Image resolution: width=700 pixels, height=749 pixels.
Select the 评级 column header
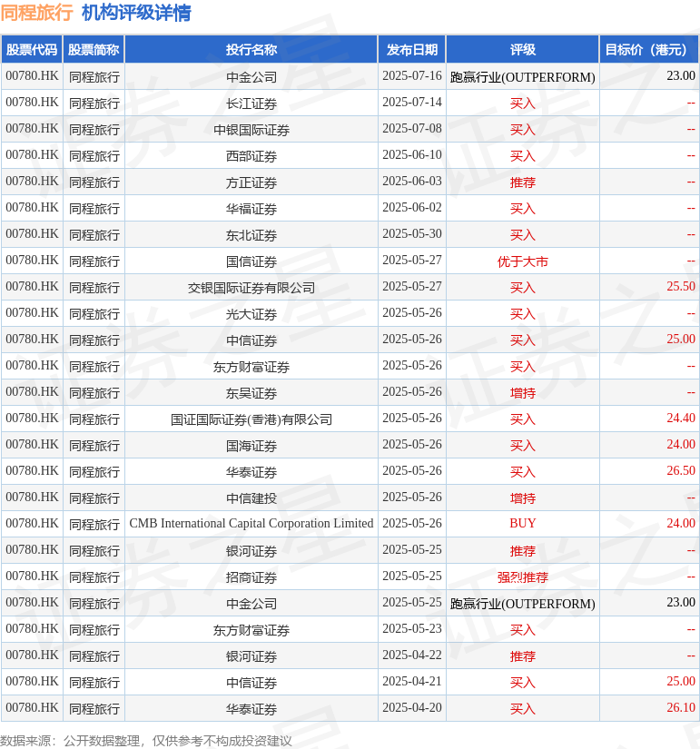(523, 50)
